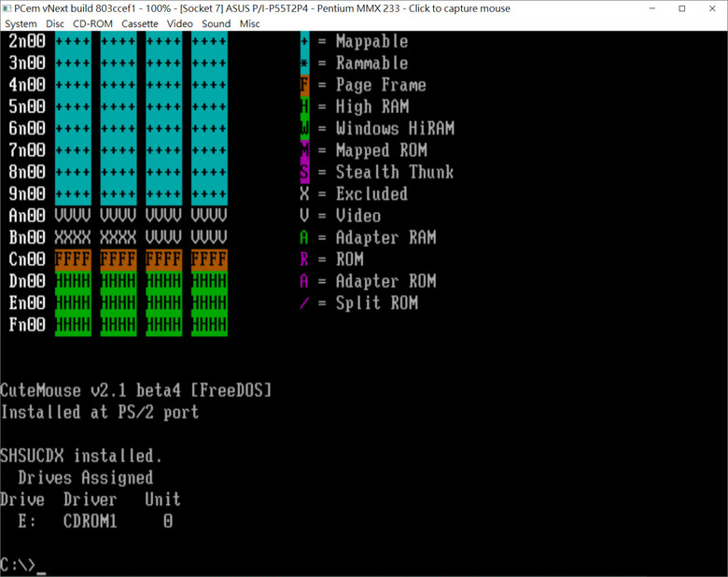
Task: Click the '9n00' row label
Action: click(x=27, y=194)
